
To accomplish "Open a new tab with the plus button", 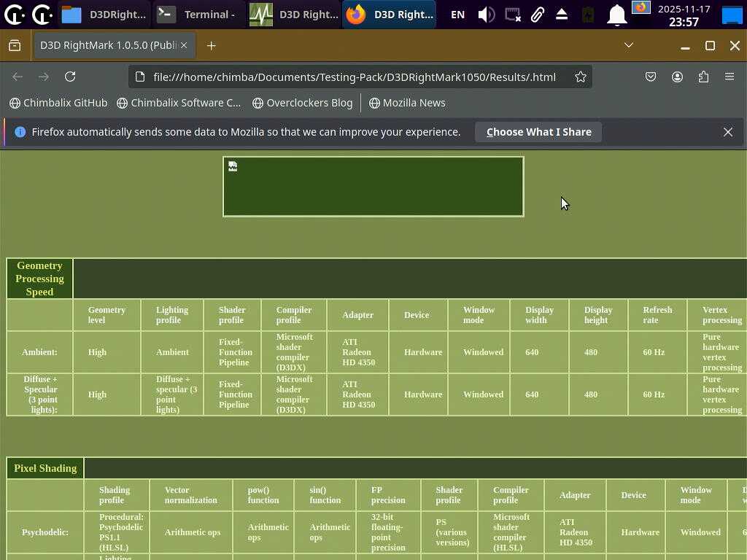I will (x=211, y=46).
